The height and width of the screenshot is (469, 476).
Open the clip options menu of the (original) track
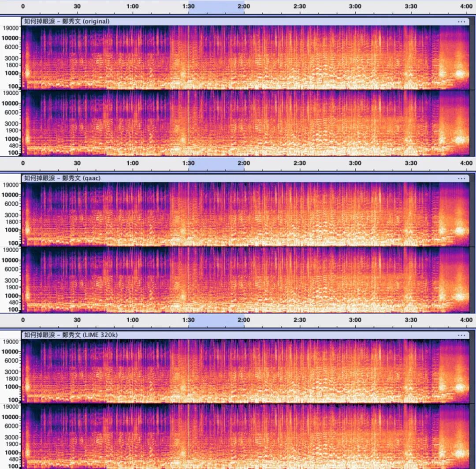[x=461, y=22]
